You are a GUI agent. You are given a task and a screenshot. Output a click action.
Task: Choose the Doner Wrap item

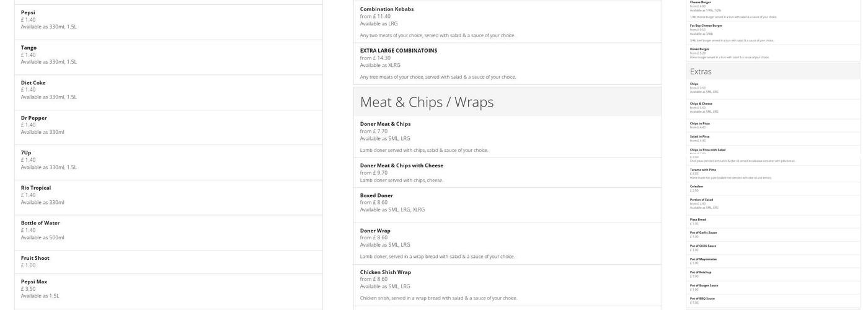coord(375,231)
